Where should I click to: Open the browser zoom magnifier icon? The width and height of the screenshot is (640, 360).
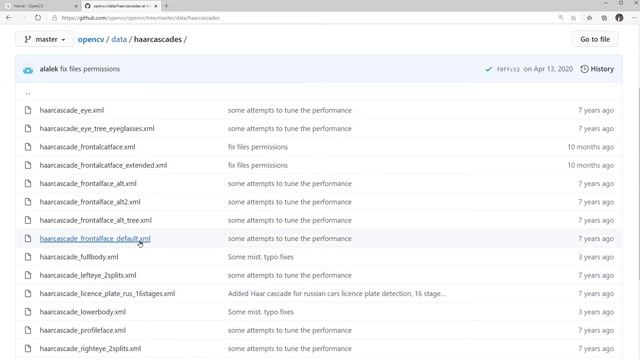[x=561, y=18]
